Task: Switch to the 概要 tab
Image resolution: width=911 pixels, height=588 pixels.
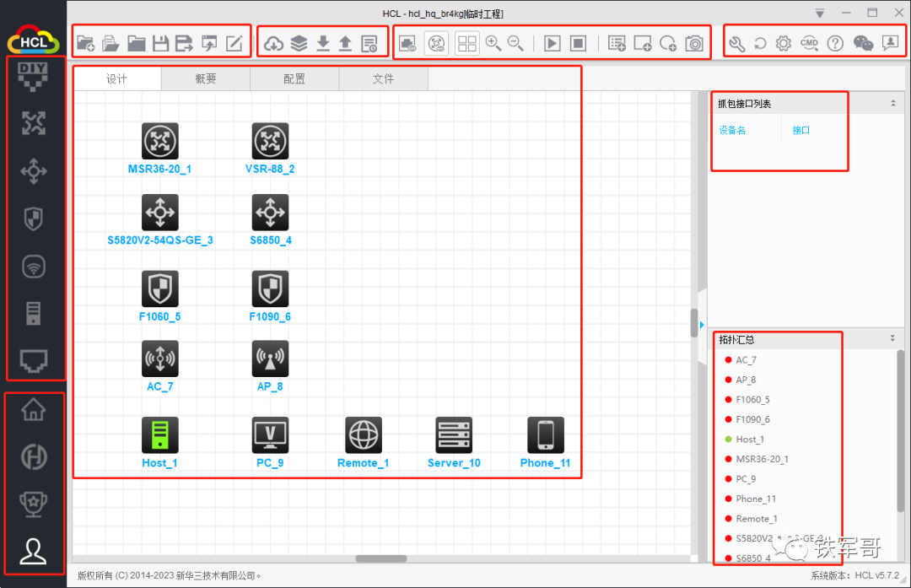Action: pyautogui.click(x=206, y=79)
